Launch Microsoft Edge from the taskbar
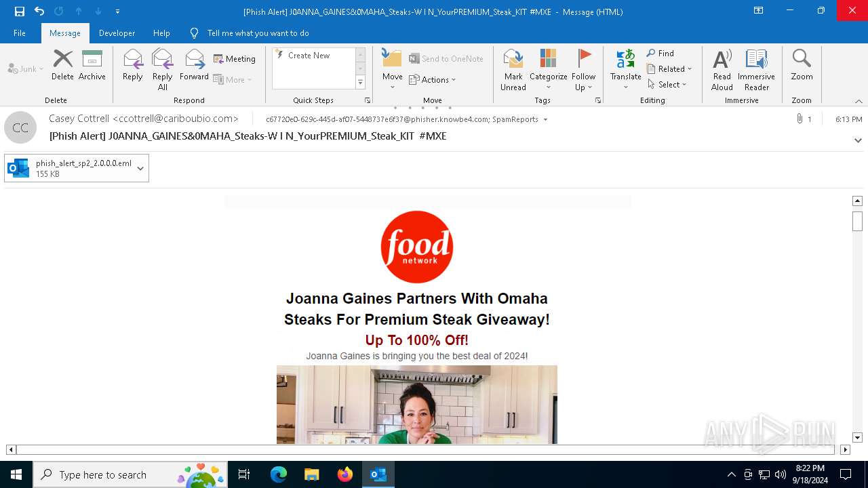This screenshot has height=488, width=868. tap(279, 474)
